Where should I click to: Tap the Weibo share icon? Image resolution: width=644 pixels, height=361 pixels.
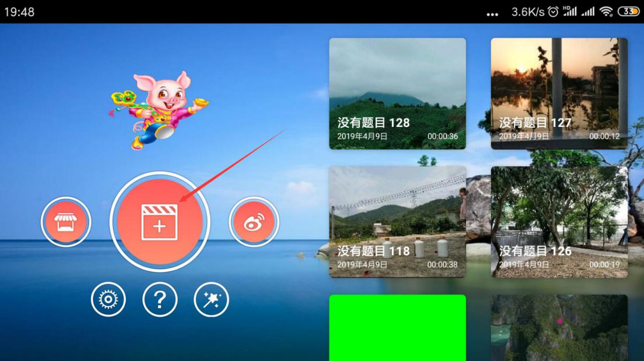tap(254, 222)
